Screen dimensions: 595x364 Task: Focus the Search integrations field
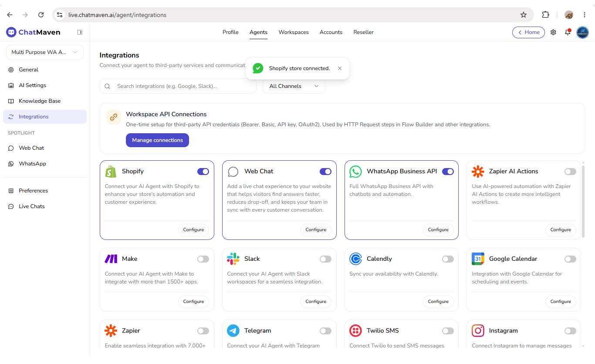pos(178,86)
